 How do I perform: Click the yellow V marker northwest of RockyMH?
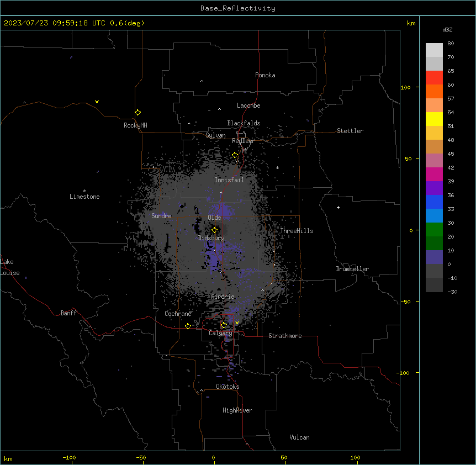[x=97, y=102]
